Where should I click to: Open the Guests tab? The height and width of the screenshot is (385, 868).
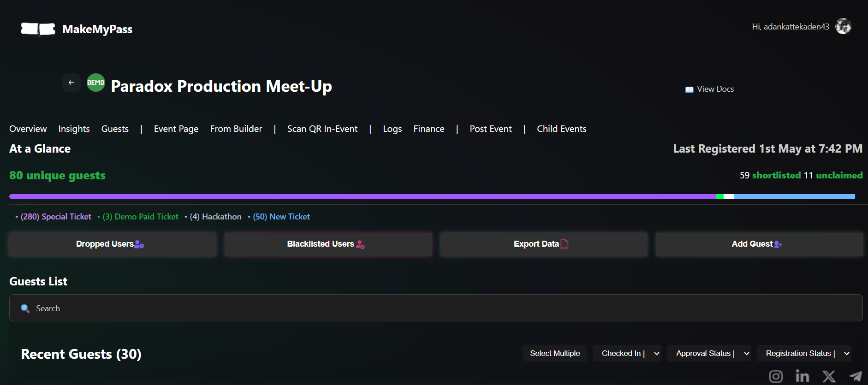pyautogui.click(x=115, y=129)
